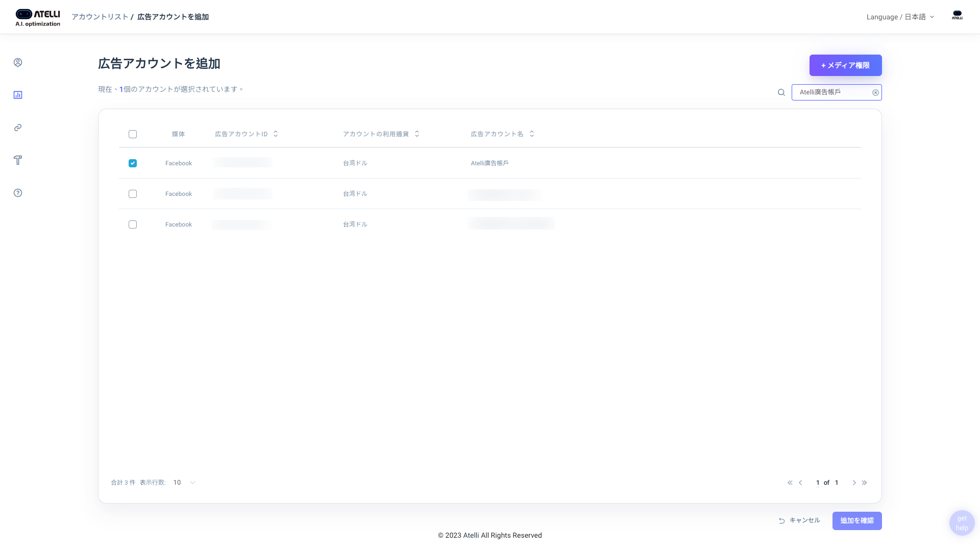
Task: Open the Language / 日本語 dropdown
Action: 900,17
